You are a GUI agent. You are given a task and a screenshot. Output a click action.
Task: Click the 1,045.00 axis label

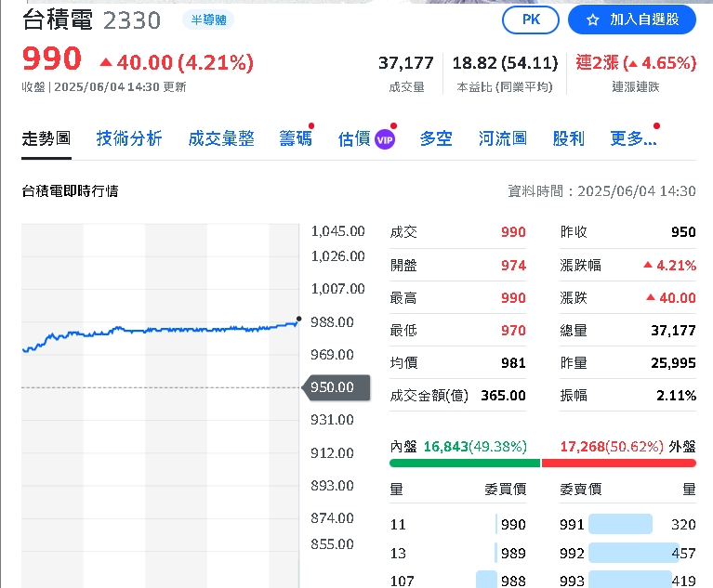[x=337, y=231]
